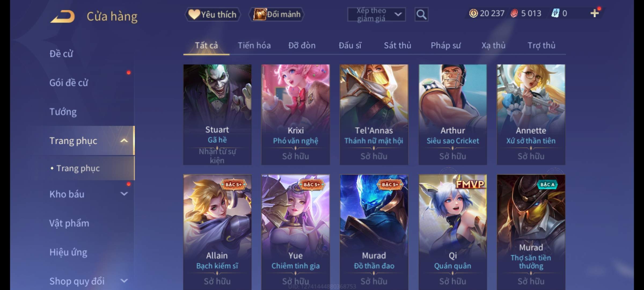Go to Tướng in the sidebar

click(63, 112)
